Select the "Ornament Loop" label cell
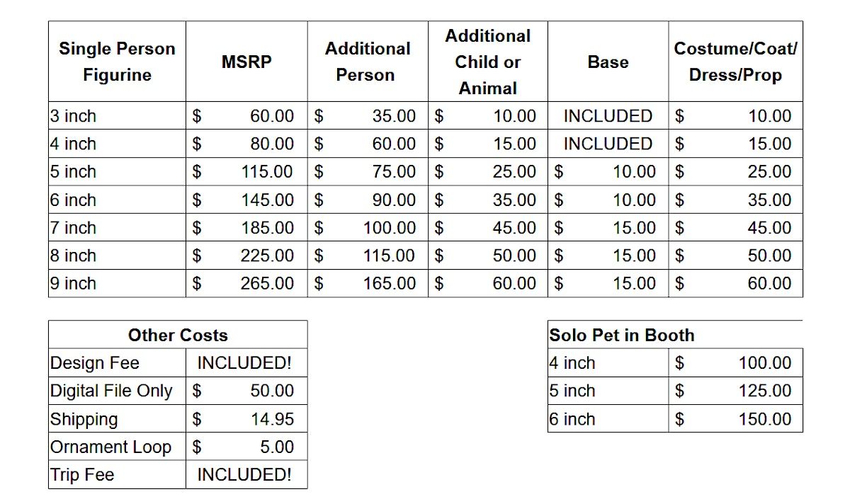Image resolution: width=850 pixels, height=504 pixels. pos(111,447)
